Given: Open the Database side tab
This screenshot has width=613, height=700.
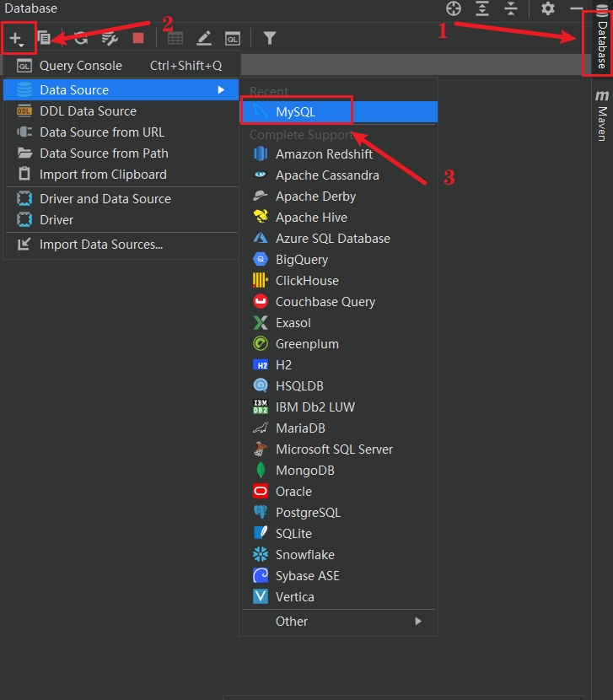Looking at the screenshot, I should click(602, 39).
